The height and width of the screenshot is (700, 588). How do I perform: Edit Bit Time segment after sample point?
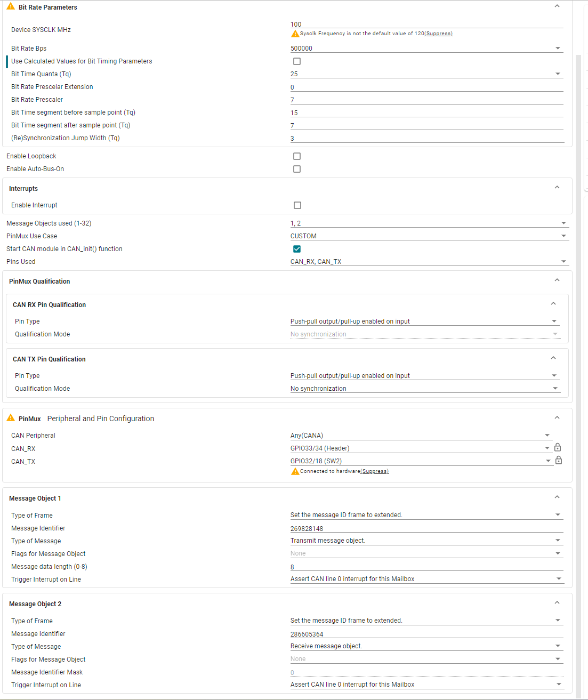pos(426,126)
